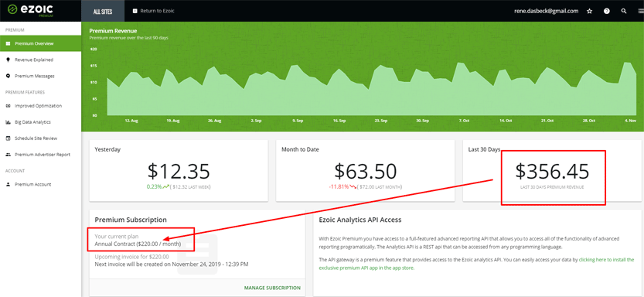Open the hamburger menu icon
Viewport: 644px width, 297px height.
(x=640, y=11)
